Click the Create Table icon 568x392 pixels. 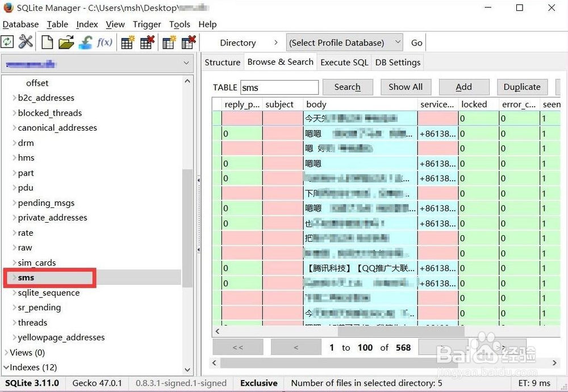click(127, 43)
